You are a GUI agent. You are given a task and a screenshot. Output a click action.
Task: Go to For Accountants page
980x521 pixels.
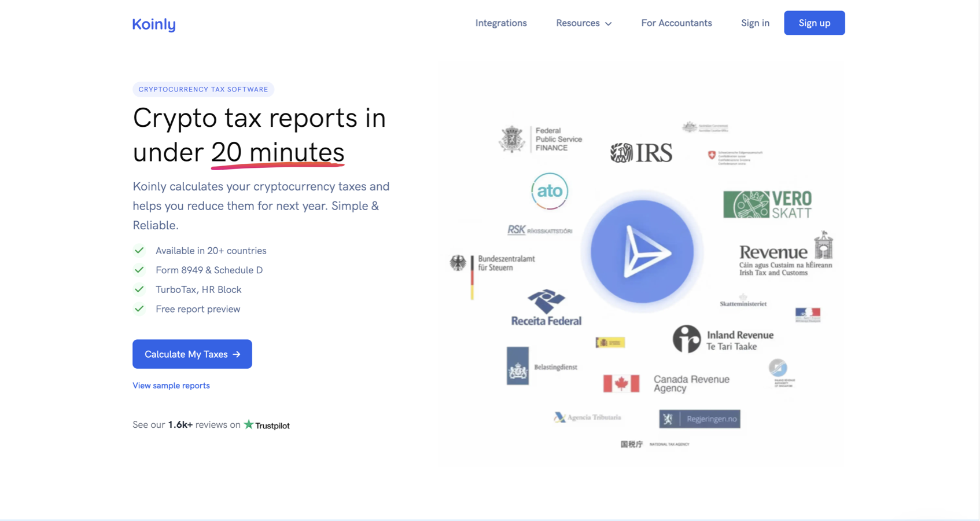pyautogui.click(x=676, y=23)
